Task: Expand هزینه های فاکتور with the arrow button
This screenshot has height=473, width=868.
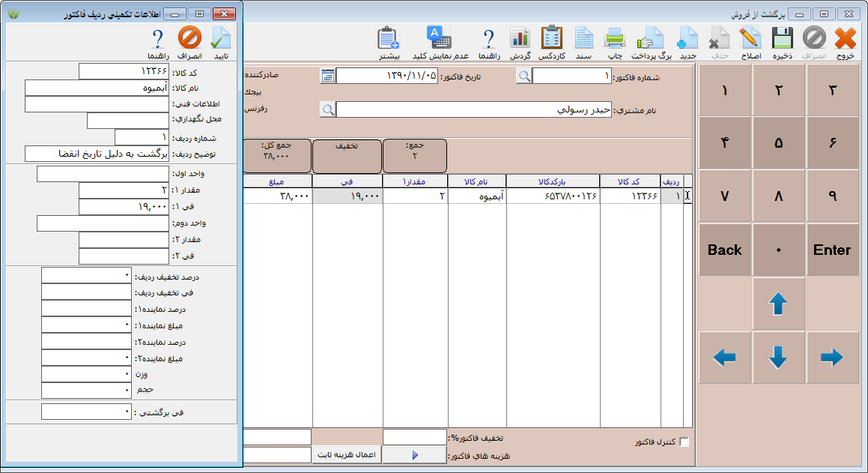Action: coord(415,455)
